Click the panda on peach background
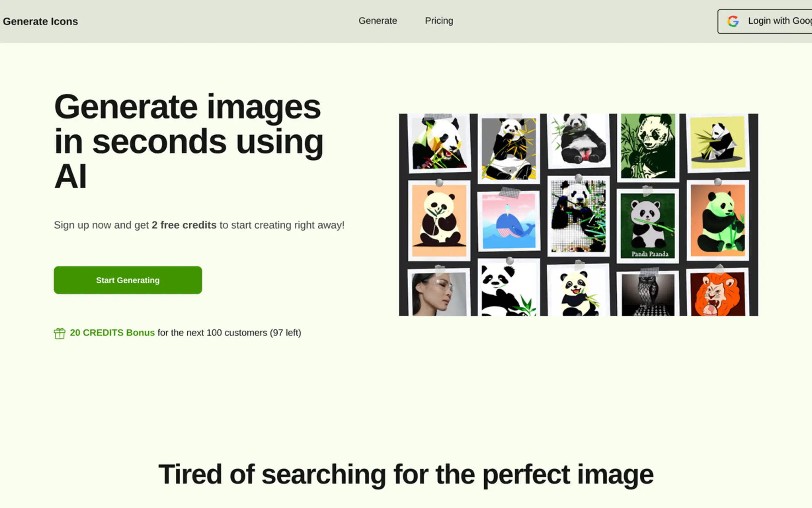This screenshot has height=508, width=812. pyautogui.click(x=439, y=221)
